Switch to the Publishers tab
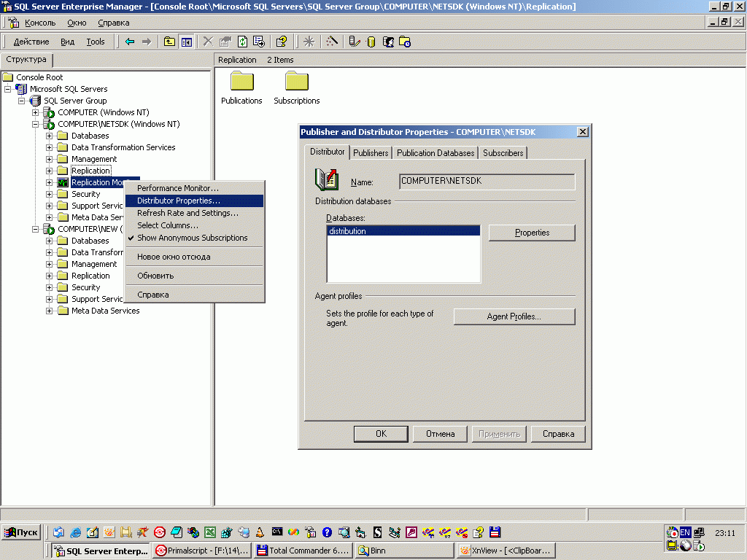 [x=371, y=153]
